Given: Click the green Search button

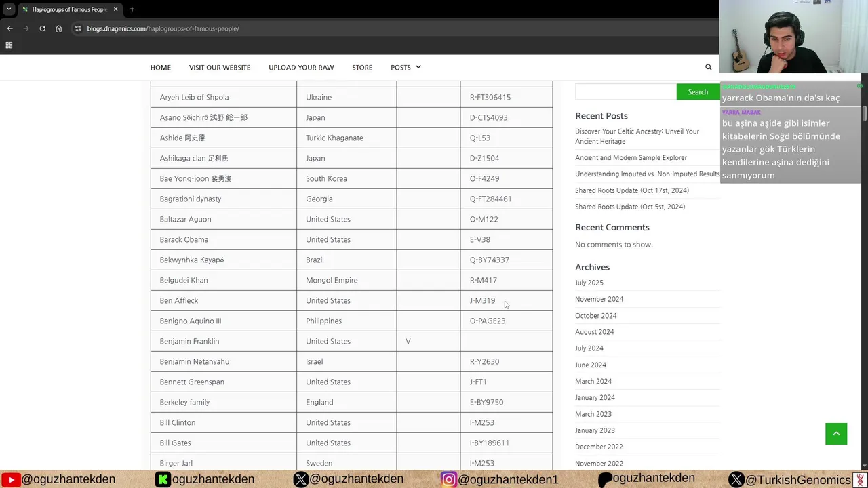Looking at the screenshot, I should click(x=698, y=92).
